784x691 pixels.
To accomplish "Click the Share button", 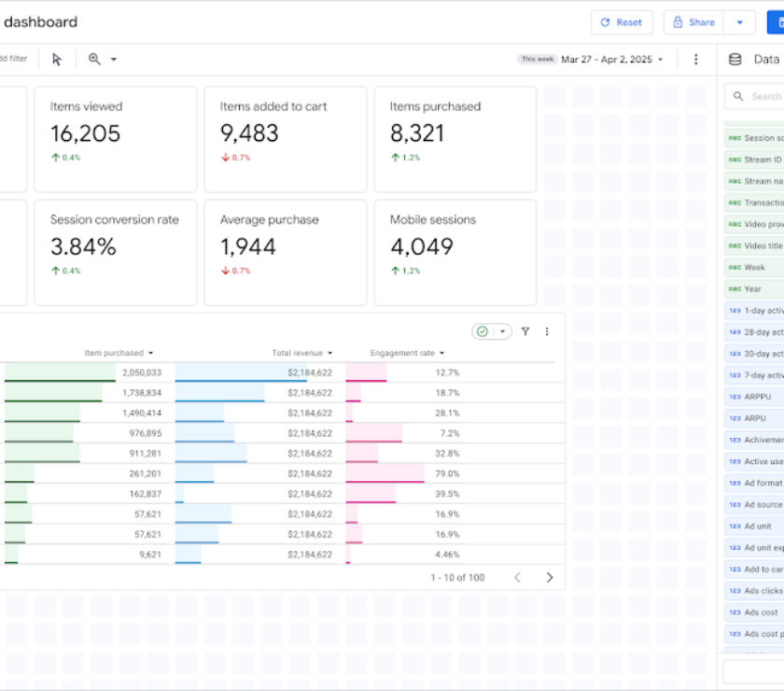I will pos(693,22).
